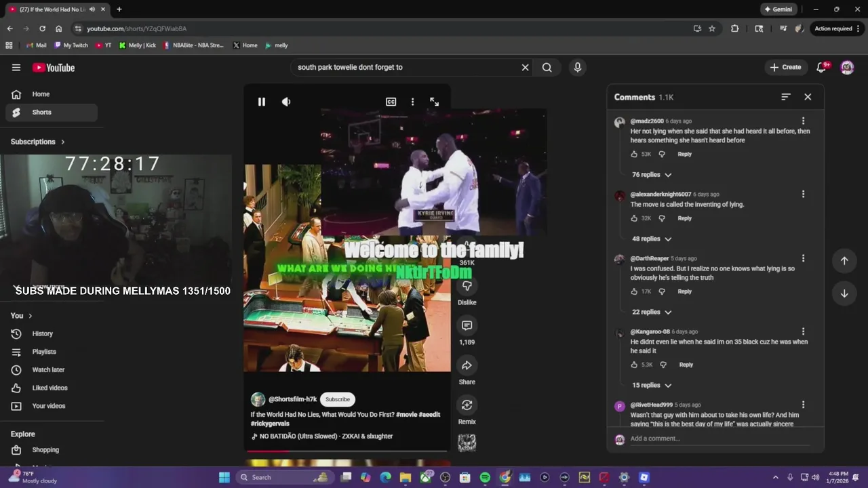Pause the Shorts video
Image resolution: width=868 pixels, height=488 pixels.
262,102
